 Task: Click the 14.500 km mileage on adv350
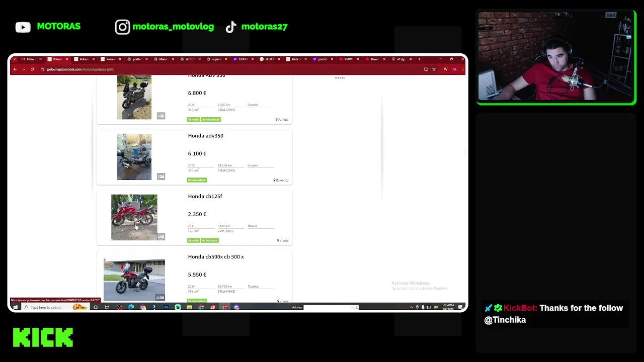click(225, 165)
